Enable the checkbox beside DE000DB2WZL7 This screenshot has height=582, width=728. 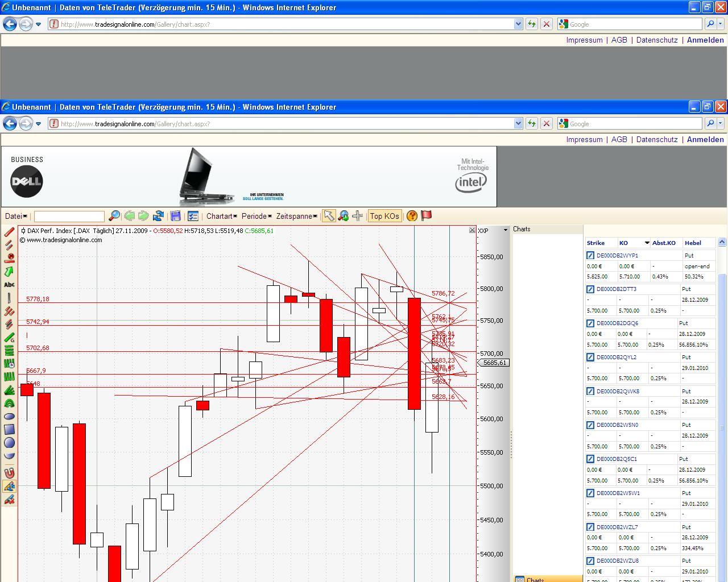pyautogui.click(x=590, y=527)
